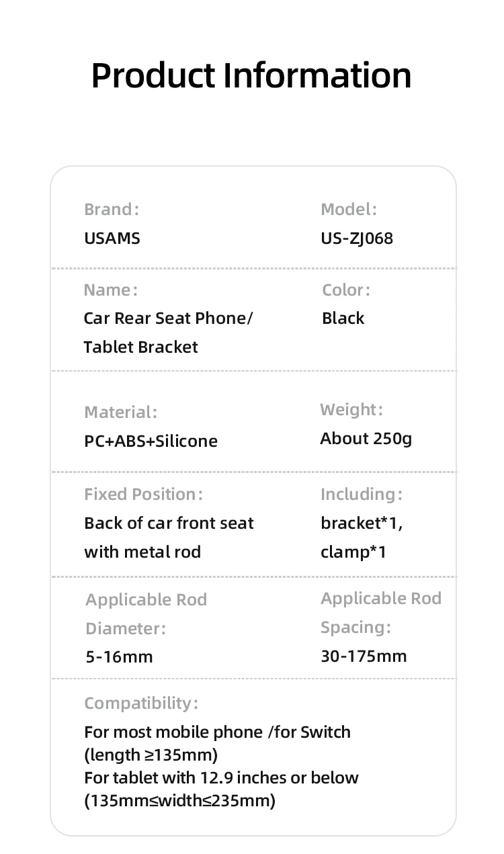Click the clamp*1 included item
The image size is (504, 854).
point(353,552)
